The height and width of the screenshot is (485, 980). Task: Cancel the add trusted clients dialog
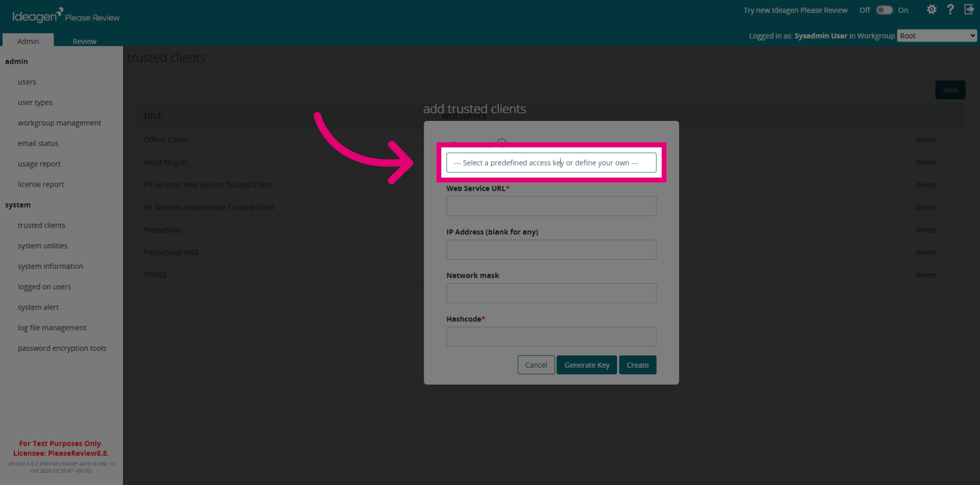536,365
